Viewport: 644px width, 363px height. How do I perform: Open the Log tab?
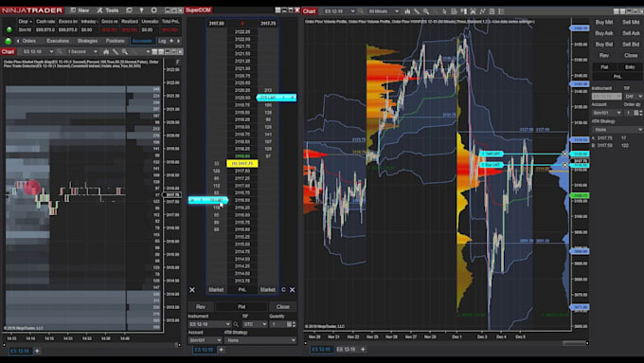click(162, 41)
